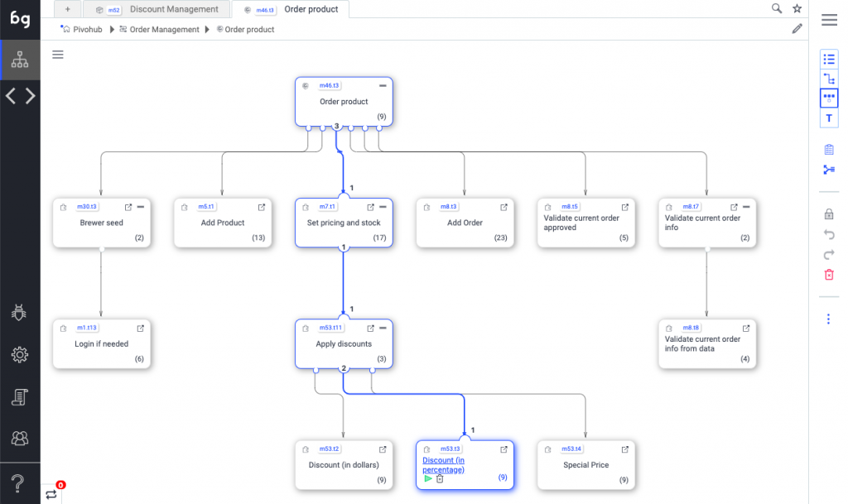
Task: Click the search magnifier icon at top right
Action: (x=777, y=8)
